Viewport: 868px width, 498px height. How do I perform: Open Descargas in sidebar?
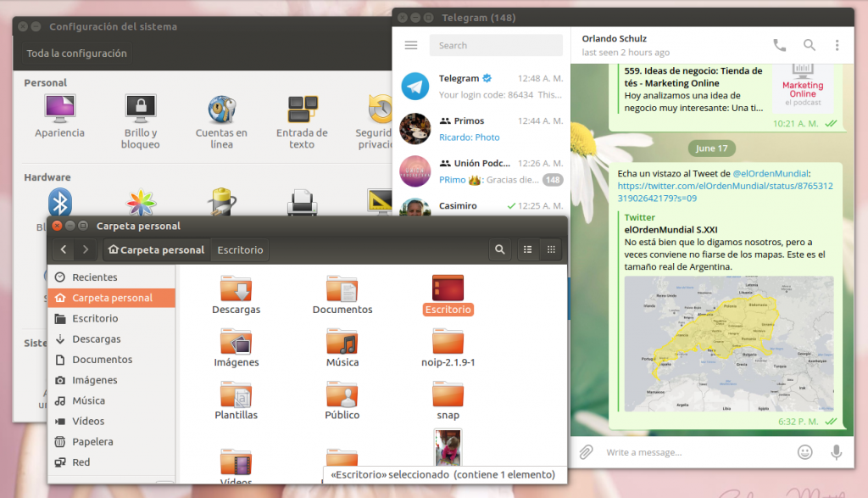112,339
